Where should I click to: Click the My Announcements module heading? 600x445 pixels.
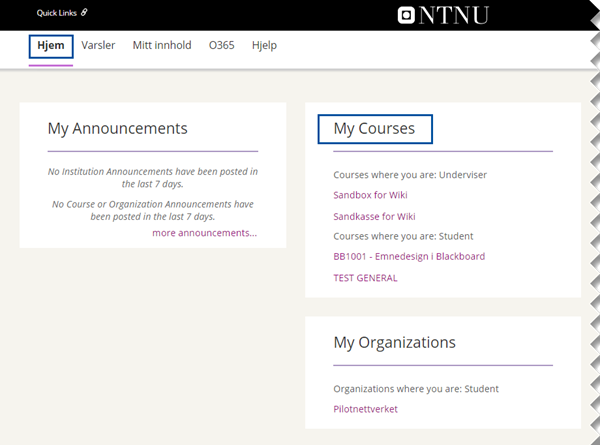click(117, 129)
